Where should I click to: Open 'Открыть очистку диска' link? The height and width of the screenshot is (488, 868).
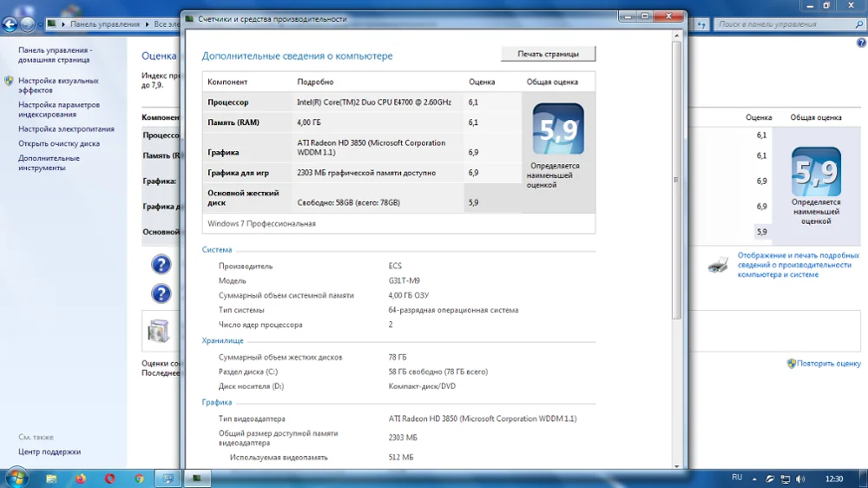59,143
